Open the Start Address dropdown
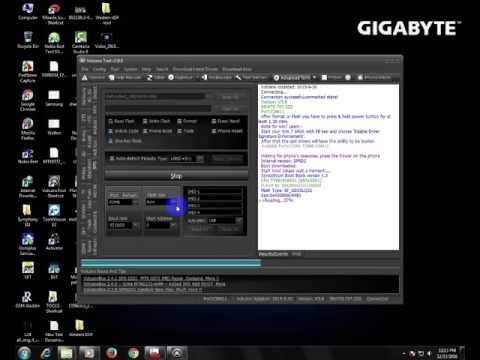This screenshot has width=480, height=360. coord(161,226)
